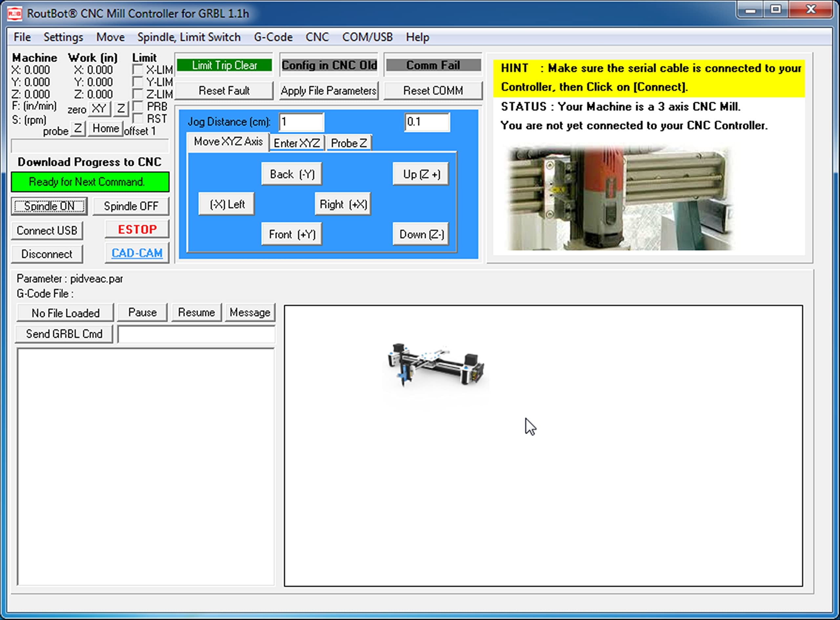Open the Spindle, Limit Switch menu
The height and width of the screenshot is (620, 840).
tap(189, 37)
